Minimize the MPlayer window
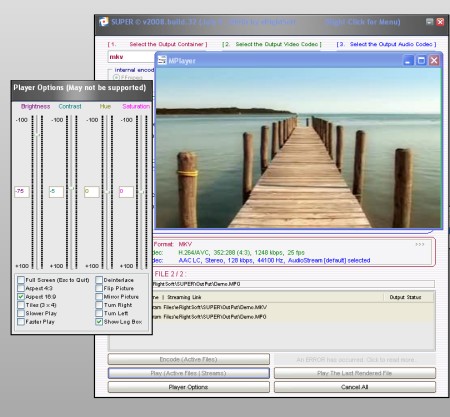The image size is (450, 417). pyautogui.click(x=408, y=61)
